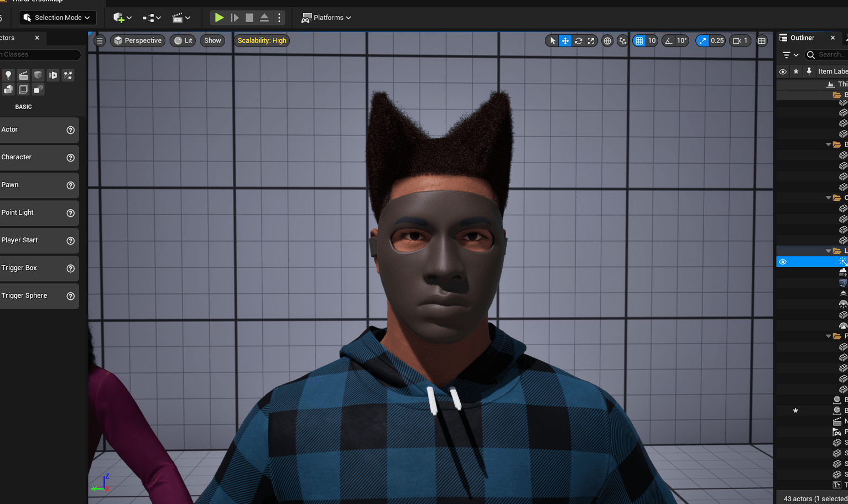Open help for Player Start
Viewport: 848px width, 504px height.
(70, 241)
